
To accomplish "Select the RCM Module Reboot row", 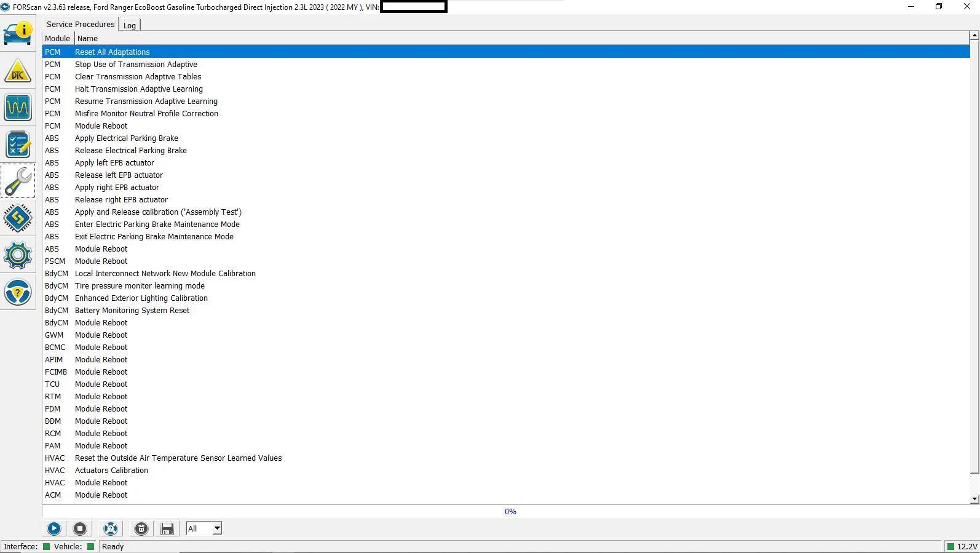I will coord(506,433).
